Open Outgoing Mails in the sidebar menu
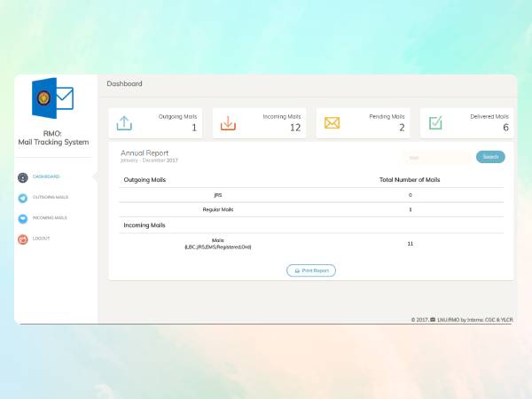532x399 pixels. [x=51, y=197]
